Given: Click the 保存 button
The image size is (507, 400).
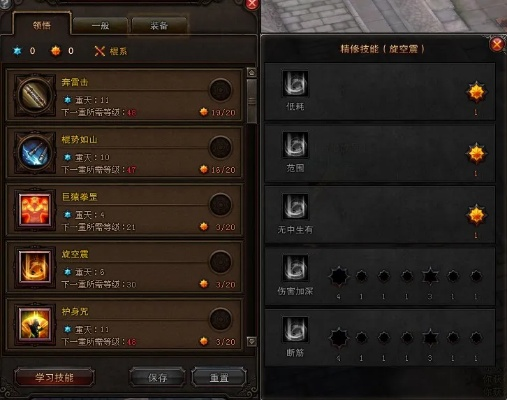Looking at the screenshot, I should (x=157, y=377).
